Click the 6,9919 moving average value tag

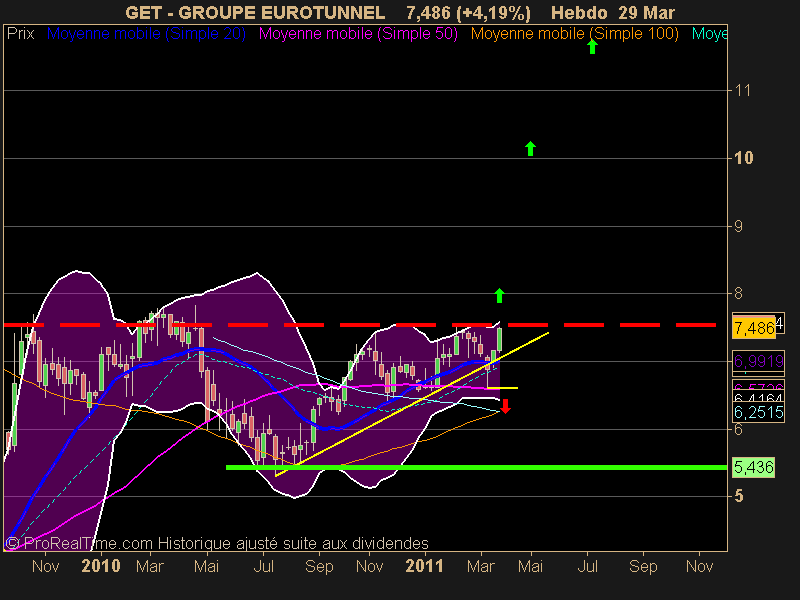pos(759,362)
